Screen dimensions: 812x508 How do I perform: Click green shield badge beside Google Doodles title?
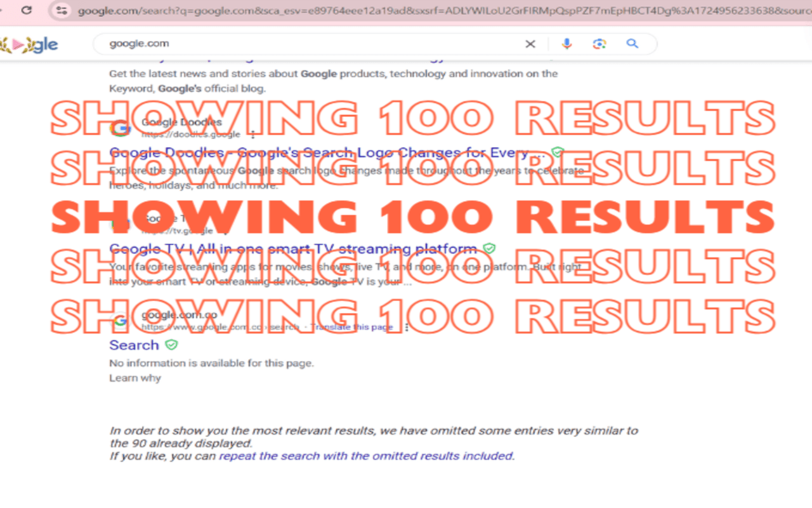[x=558, y=152]
